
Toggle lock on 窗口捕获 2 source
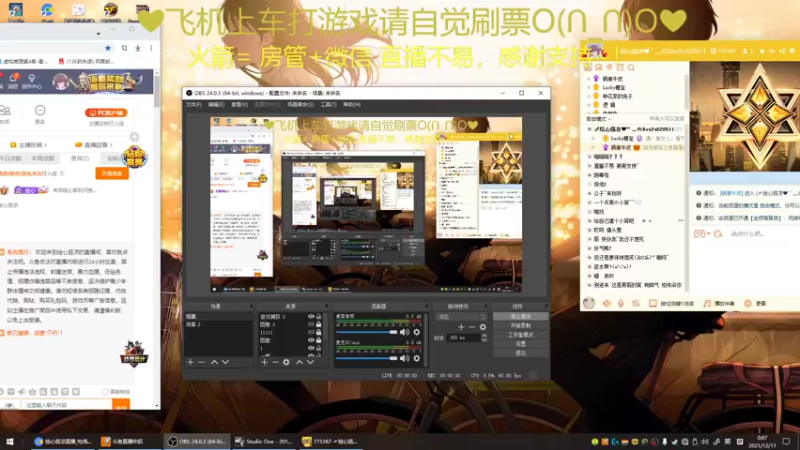tap(319, 317)
